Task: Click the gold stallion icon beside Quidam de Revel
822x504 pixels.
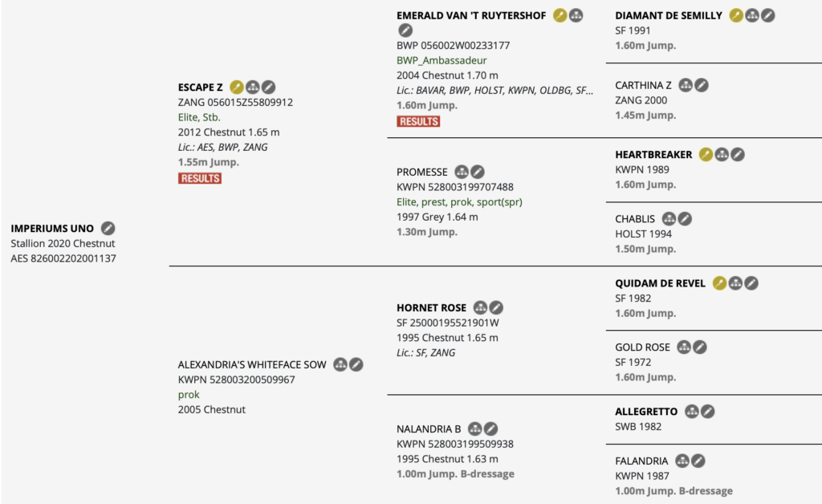Action: [719, 283]
